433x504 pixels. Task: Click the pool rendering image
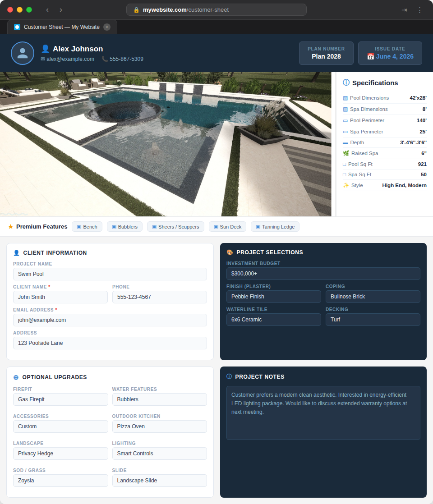click(166, 144)
